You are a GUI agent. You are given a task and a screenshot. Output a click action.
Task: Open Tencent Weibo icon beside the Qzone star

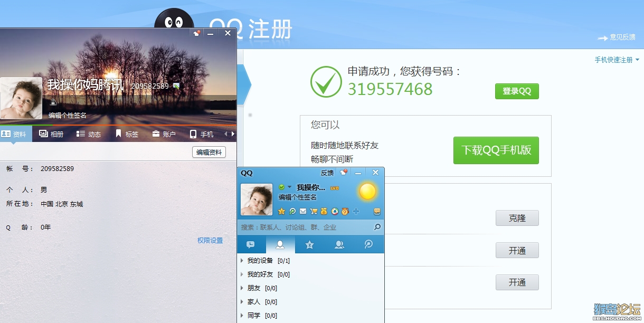[292, 211]
